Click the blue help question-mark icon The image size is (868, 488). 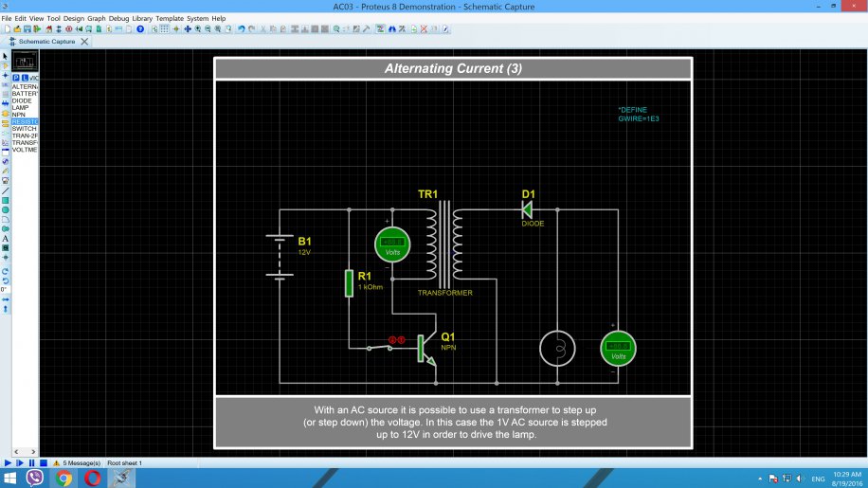141,29
